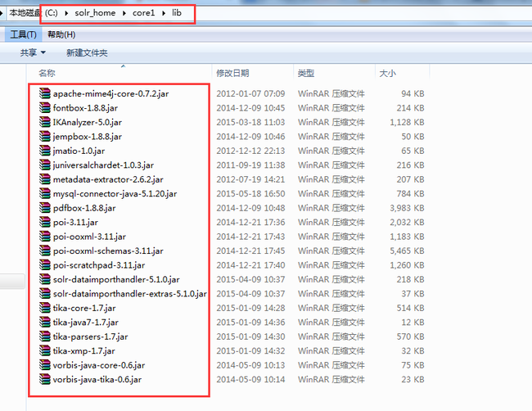Screen dimensions: 532x411
Task: Select the vorbis-java-tika-0.6.jar icon
Action: click(45, 379)
